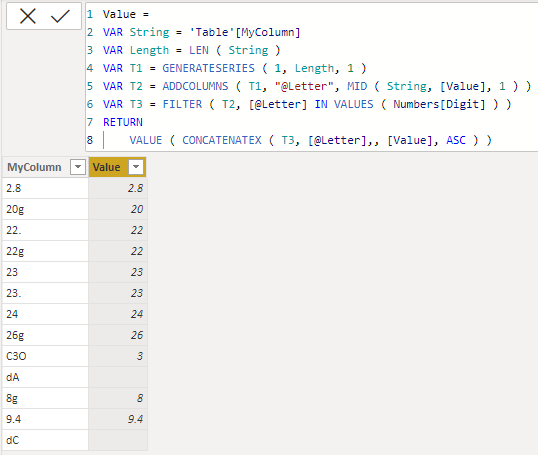538x455 pixels.
Task: Select Value cell '20'
Action: pyautogui.click(x=118, y=209)
